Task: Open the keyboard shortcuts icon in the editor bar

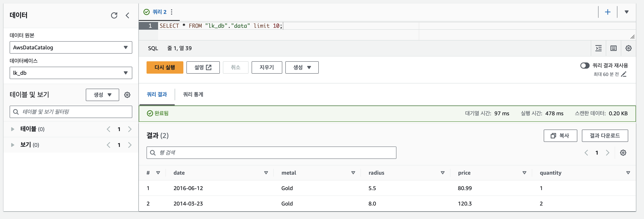Action: coord(614,48)
